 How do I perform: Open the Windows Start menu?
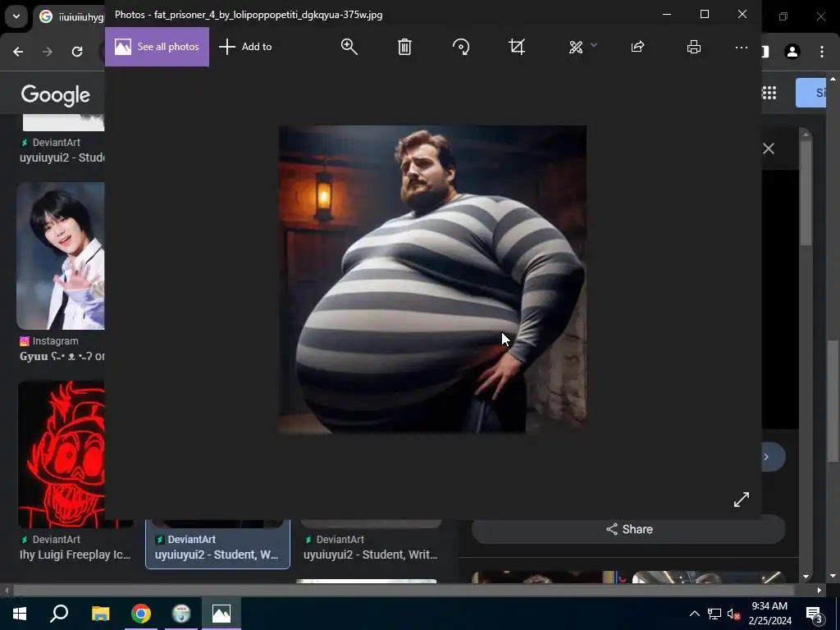tap(20, 614)
